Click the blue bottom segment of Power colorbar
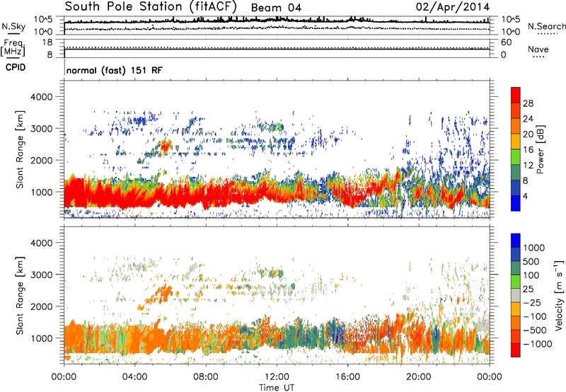The height and width of the screenshot is (392, 566). [516, 203]
